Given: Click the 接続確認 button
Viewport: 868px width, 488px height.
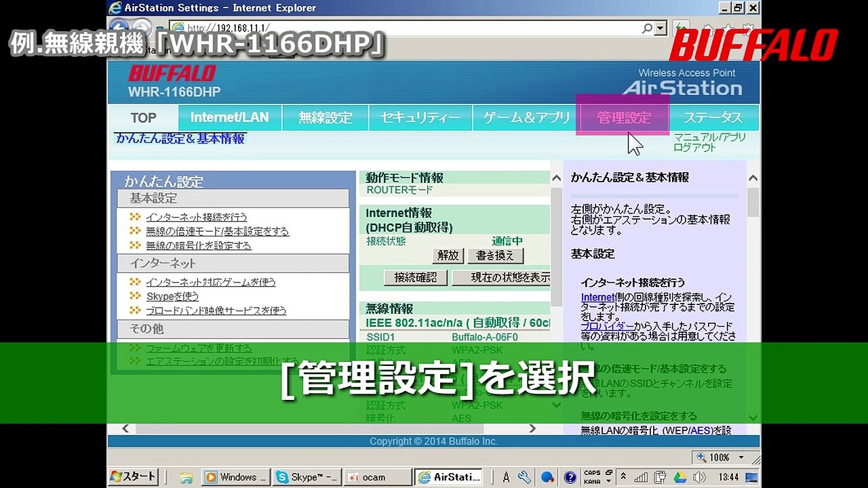Looking at the screenshot, I should point(416,277).
